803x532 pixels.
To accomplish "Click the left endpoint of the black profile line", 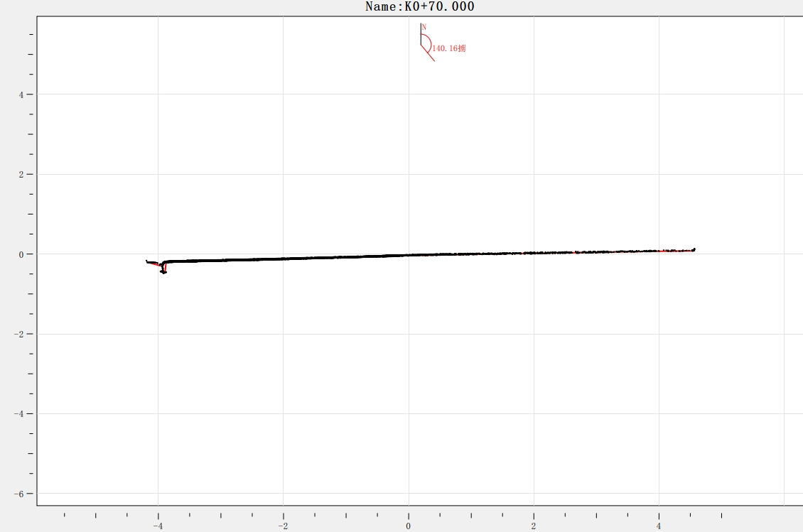I will click(x=147, y=261).
